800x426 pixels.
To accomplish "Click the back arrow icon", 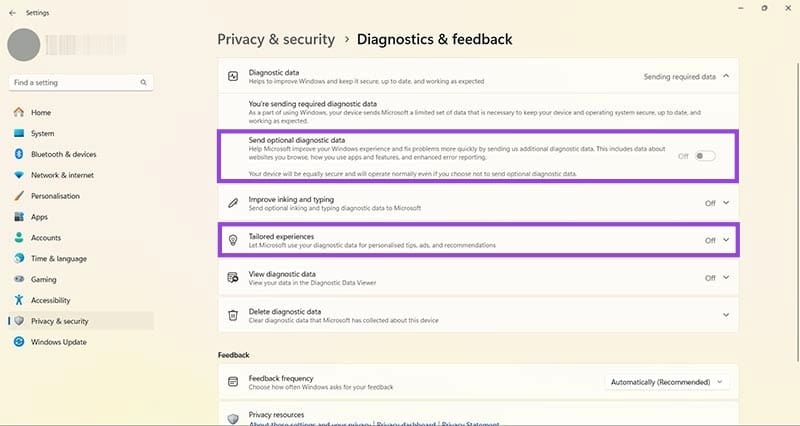I will [12, 13].
